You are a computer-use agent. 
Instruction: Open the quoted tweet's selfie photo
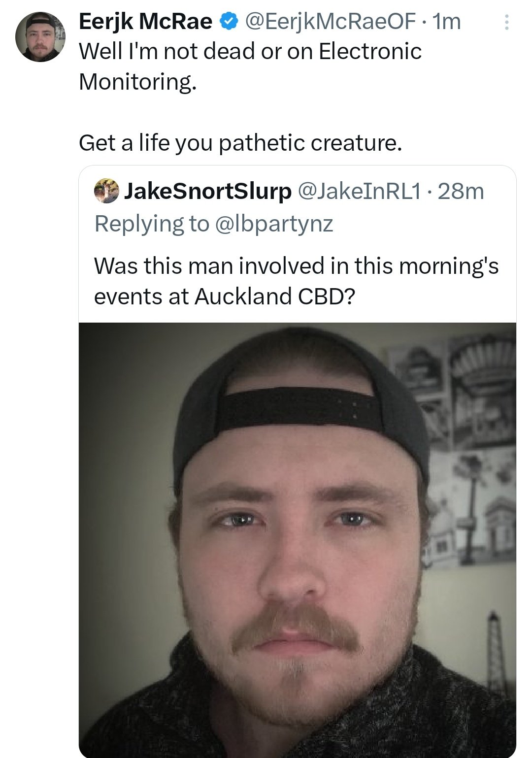(298, 539)
